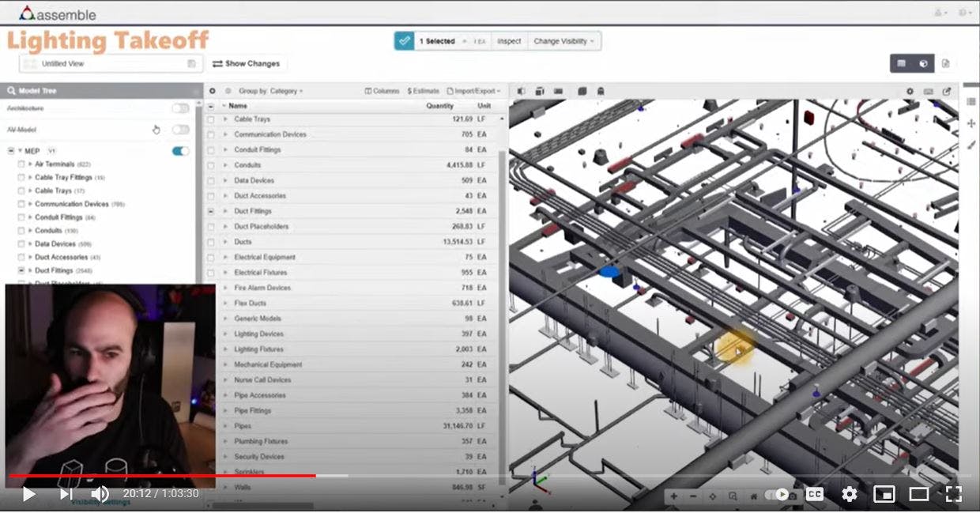980x513 pixels.
Task: Switch to the 3D model cube view
Action: (923, 64)
